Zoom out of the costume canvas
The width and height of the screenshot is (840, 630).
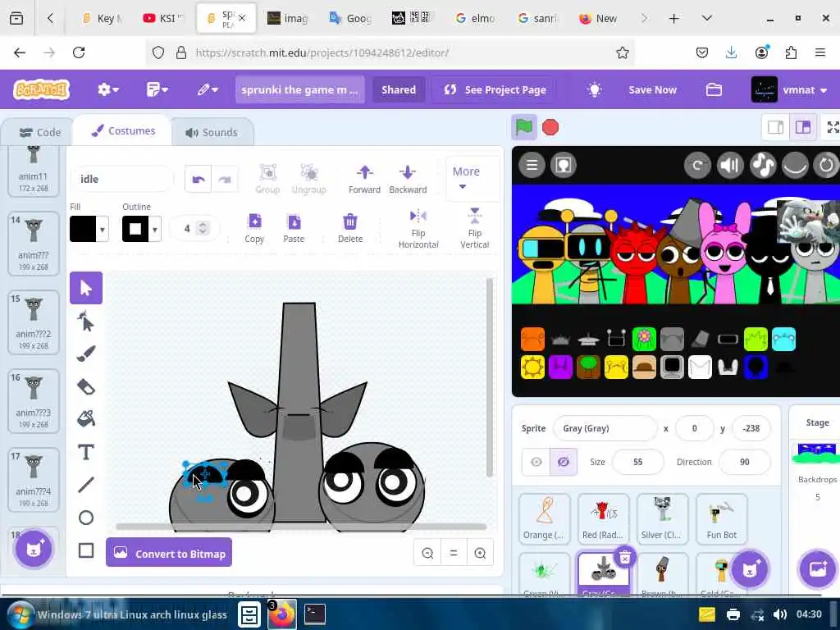coord(427,553)
